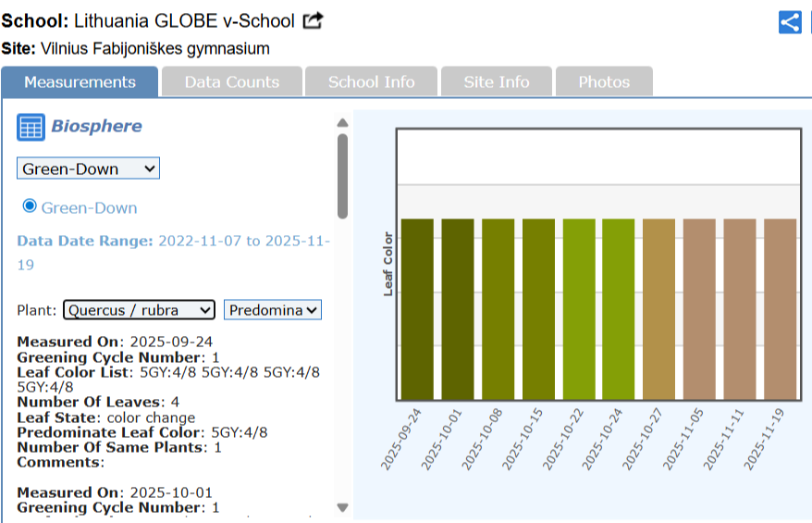
Task: Click the Biosphere heading link
Action: click(96, 127)
